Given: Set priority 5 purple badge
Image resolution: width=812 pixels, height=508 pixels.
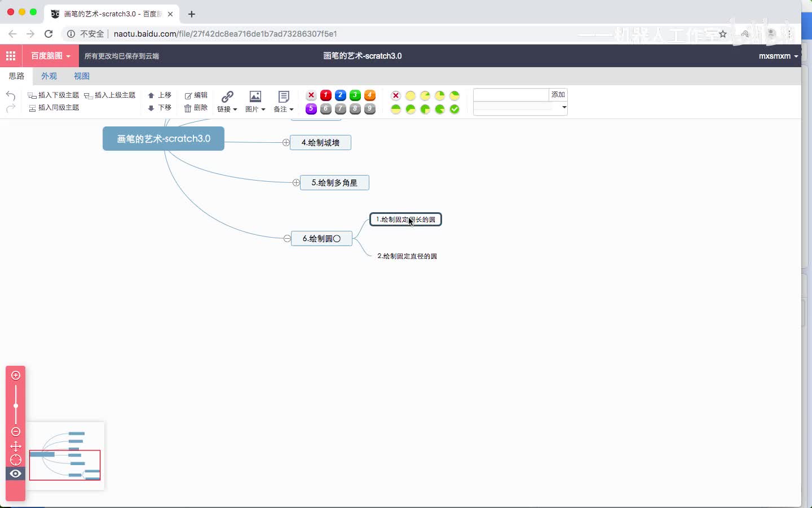Looking at the screenshot, I should [311, 109].
